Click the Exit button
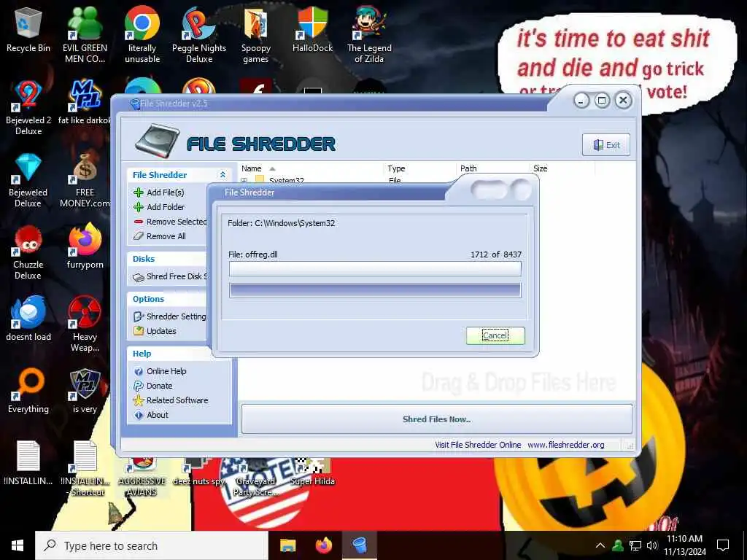This screenshot has height=560, width=747. [606, 145]
